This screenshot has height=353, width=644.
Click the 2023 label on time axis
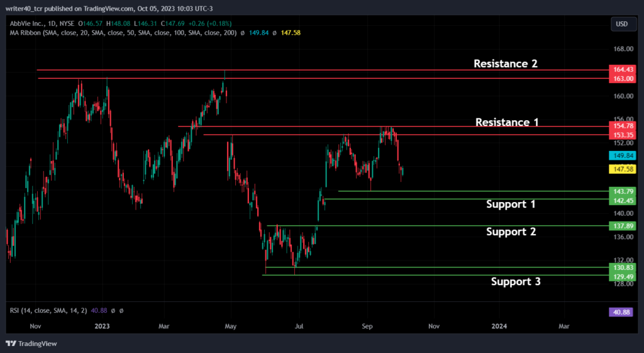click(102, 327)
